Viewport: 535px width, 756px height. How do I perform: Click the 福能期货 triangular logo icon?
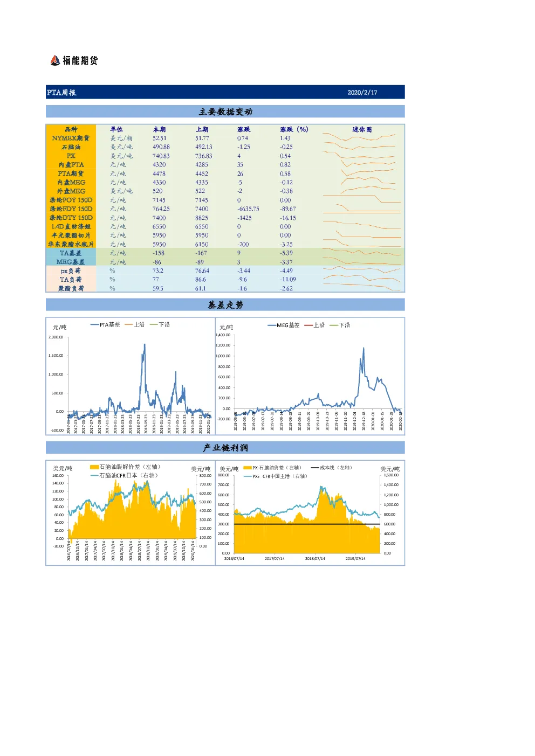pos(55,60)
